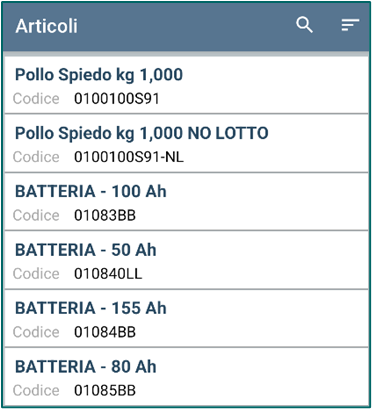Click the code 01085BB text
This screenshot has height=409, width=372.
(105, 390)
